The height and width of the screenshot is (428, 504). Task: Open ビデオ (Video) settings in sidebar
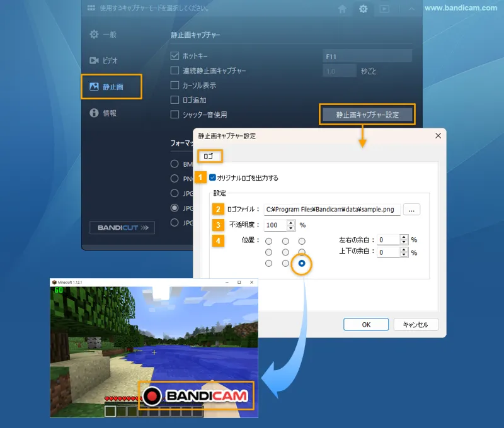[x=103, y=60]
